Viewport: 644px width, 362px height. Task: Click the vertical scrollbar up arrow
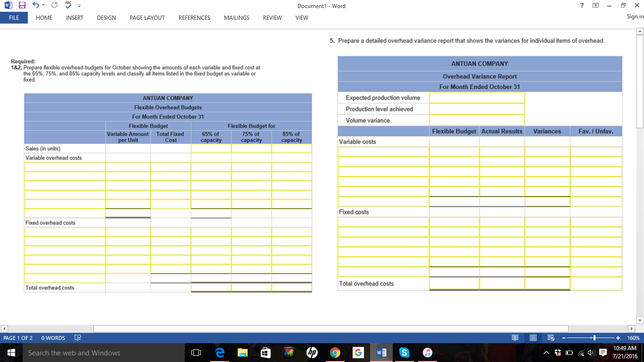(640, 31)
